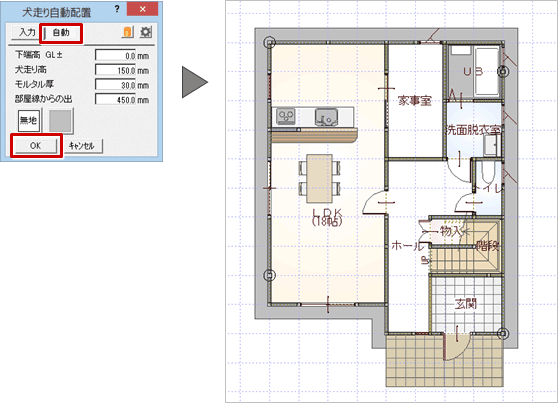Click the dining table in the LDK
Screen dimensions: 558x403
pyautogui.click(x=320, y=178)
